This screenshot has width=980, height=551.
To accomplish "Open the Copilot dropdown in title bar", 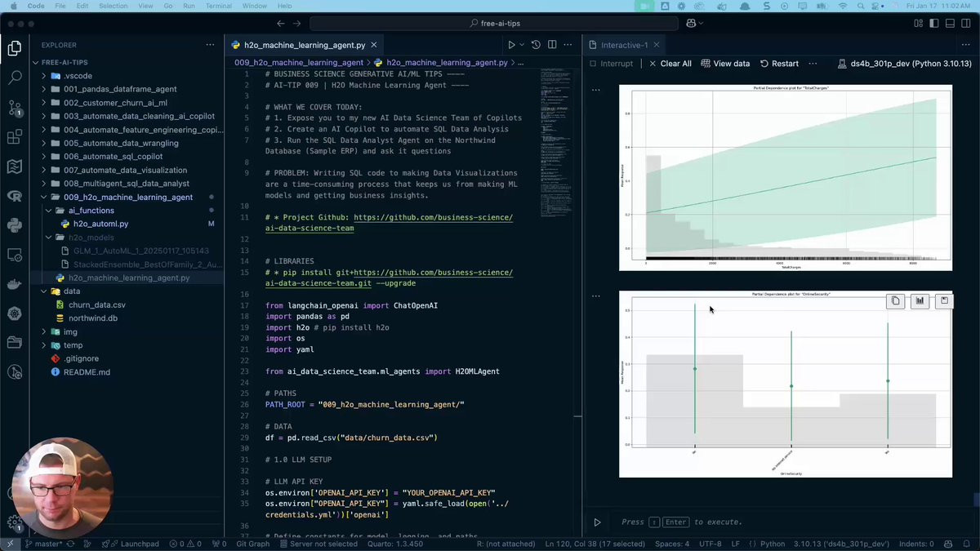I will [x=695, y=24].
